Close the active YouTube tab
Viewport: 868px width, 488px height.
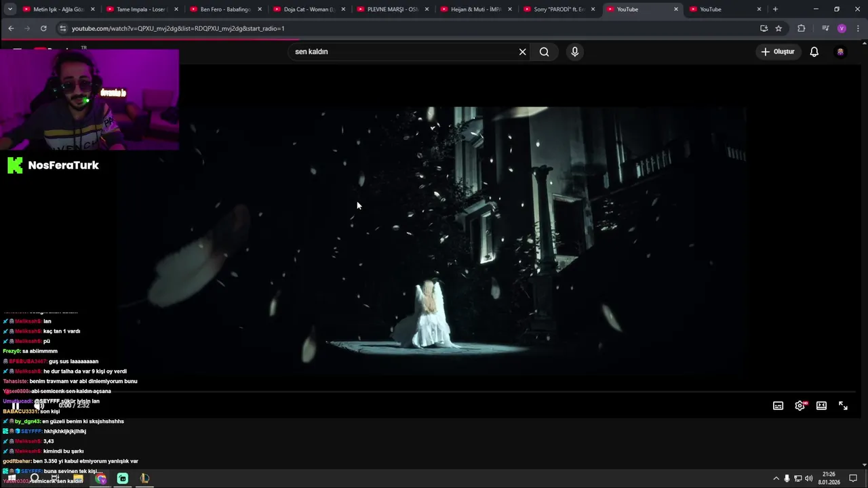[676, 9]
